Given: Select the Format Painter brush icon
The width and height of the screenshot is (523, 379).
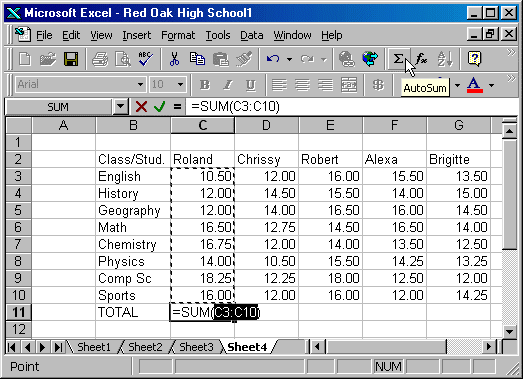Looking at the screenshot, I should click(244, 59).
